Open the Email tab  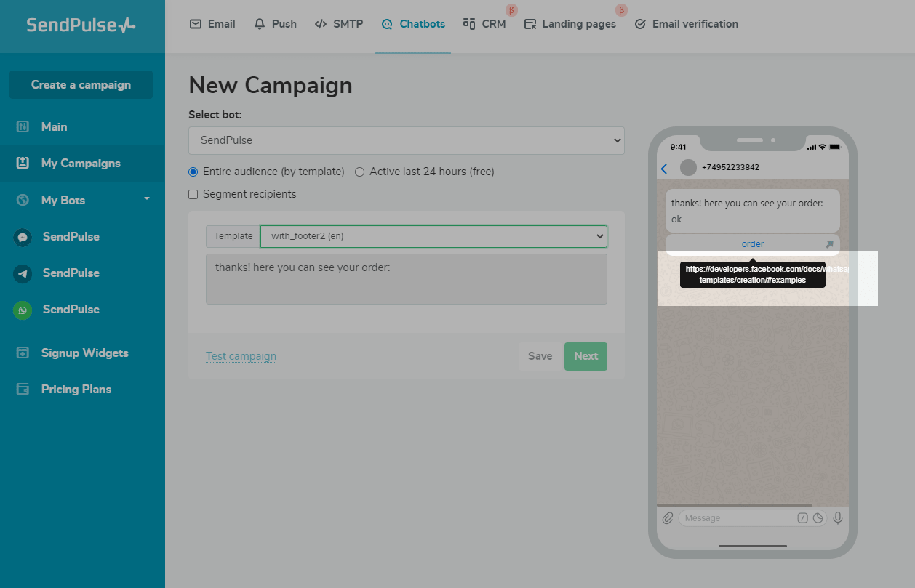coord(212,24)
